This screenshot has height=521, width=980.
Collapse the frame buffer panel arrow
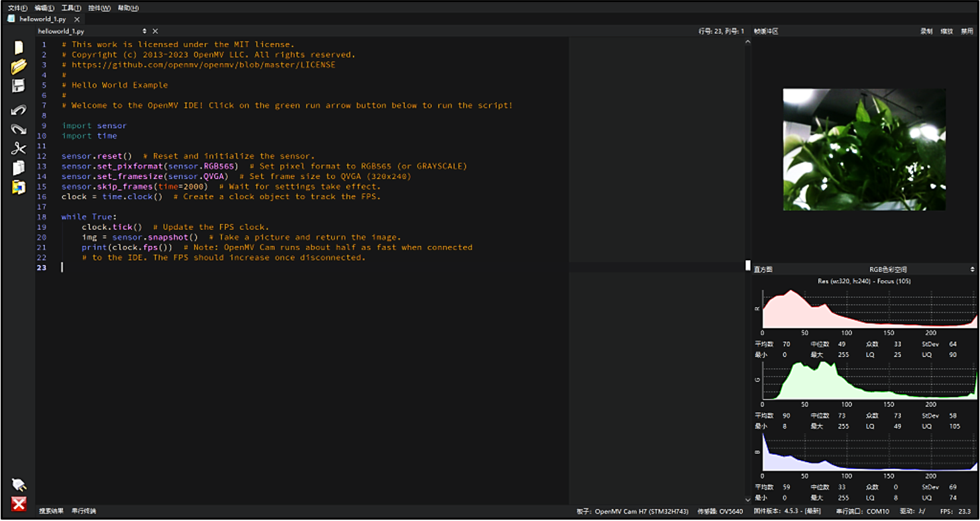(x=748, y=42)
